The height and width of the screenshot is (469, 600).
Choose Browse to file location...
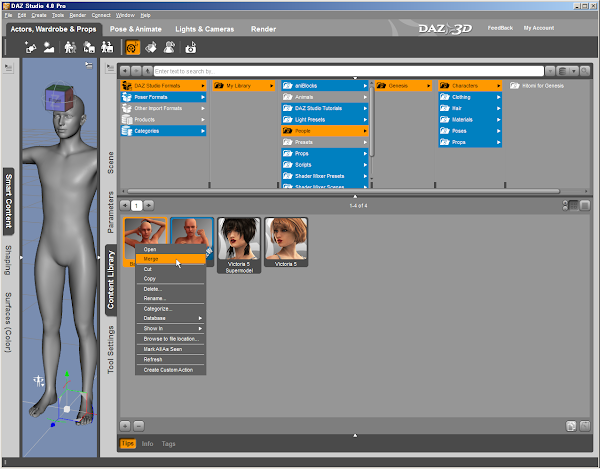click(170, 339)
